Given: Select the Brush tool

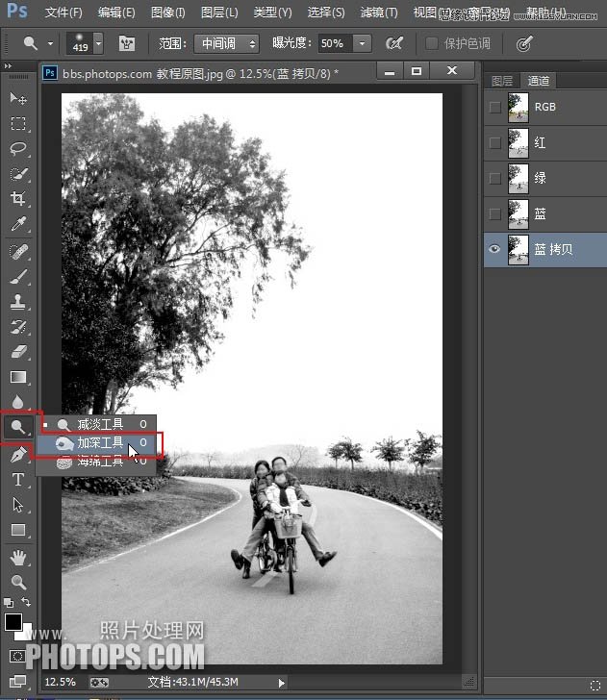Looking at the screenshot, I should click(x=18, y=277).
